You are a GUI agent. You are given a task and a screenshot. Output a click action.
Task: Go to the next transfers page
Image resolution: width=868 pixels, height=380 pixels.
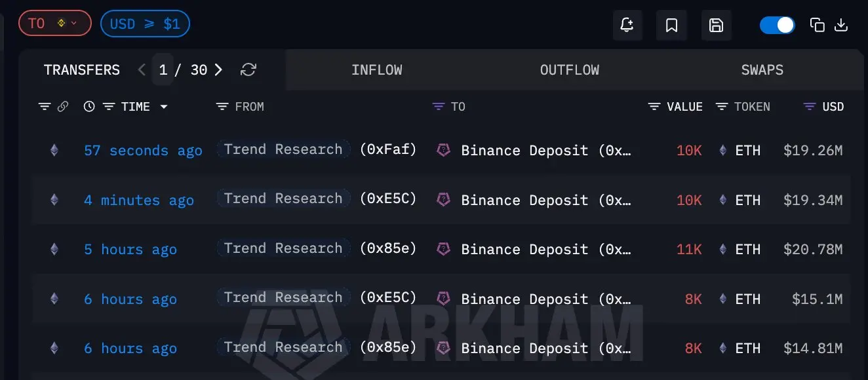coord(218,69)
